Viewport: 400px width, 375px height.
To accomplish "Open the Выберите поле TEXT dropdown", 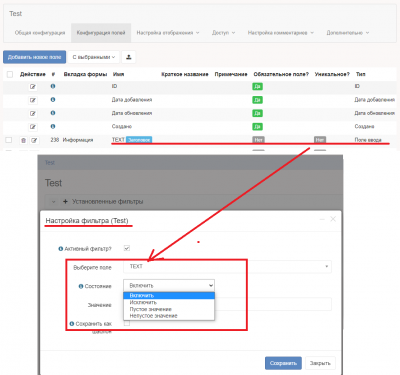I will click(x=227, y=266).
